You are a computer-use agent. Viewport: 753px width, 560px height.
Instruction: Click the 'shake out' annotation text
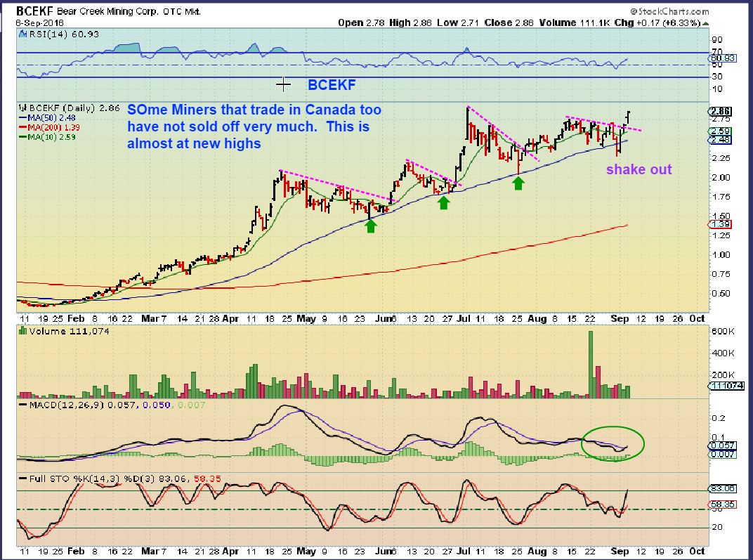pyautogui.click(x=639, y=169)
